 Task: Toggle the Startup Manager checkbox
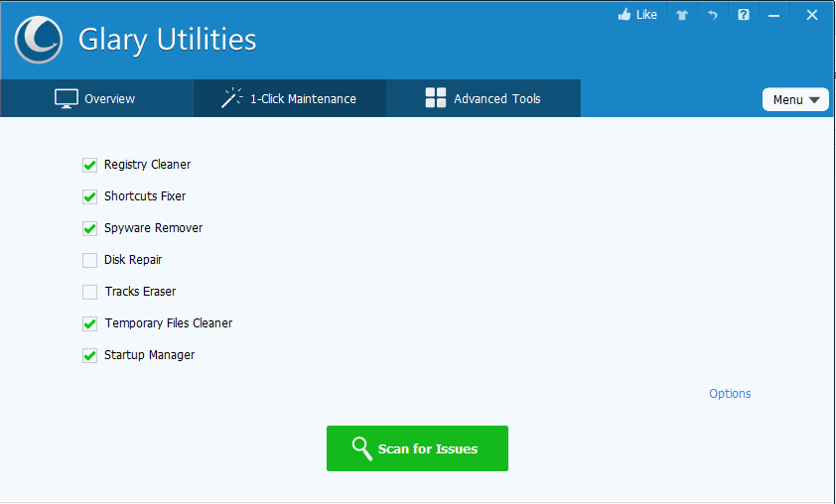coord(89,355)
